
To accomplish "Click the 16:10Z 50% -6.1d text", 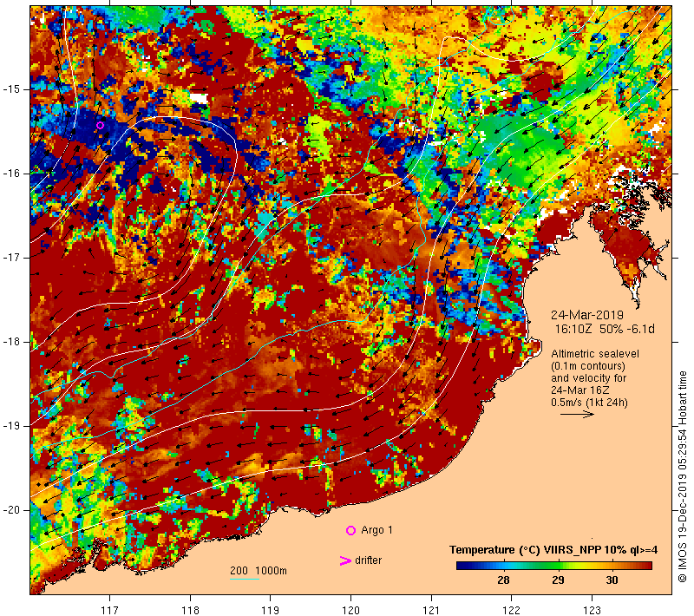I will coord(605,329).
